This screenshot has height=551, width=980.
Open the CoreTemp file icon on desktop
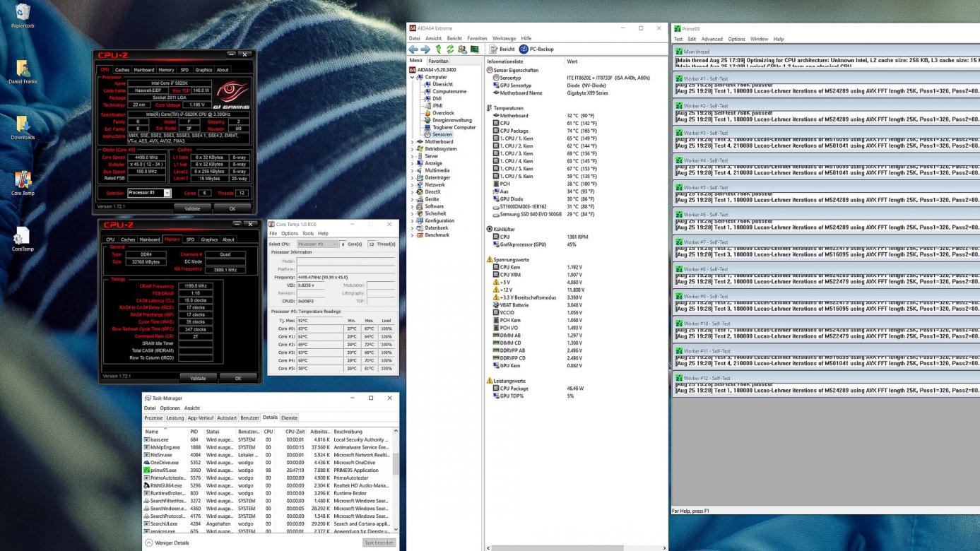pos(23,239)
